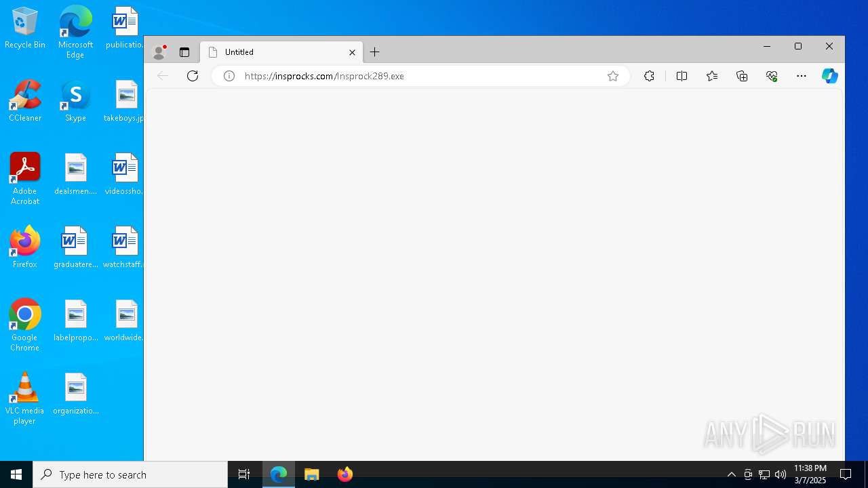868x488 pixels.
Task: Open the Windows Start menu
Action: 16,474
